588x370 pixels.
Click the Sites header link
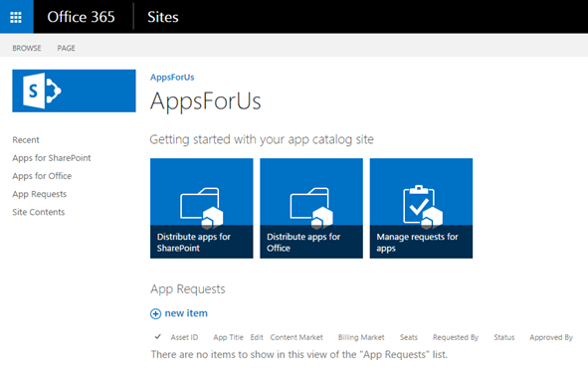click(163, 17)
